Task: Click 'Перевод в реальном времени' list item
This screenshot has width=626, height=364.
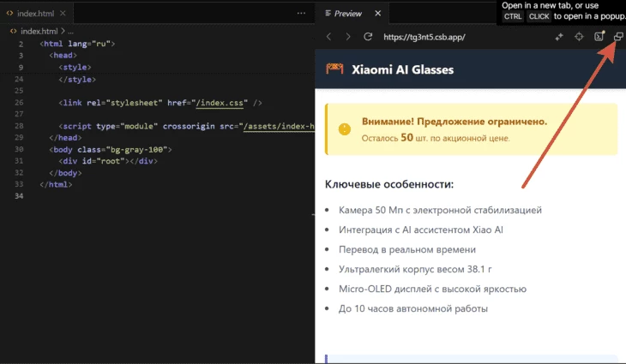Action: pyautogui.click(x=407, y=249)
